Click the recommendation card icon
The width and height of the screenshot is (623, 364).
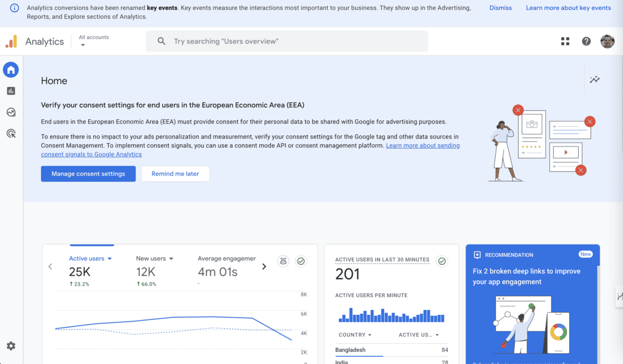pos(477,255)
